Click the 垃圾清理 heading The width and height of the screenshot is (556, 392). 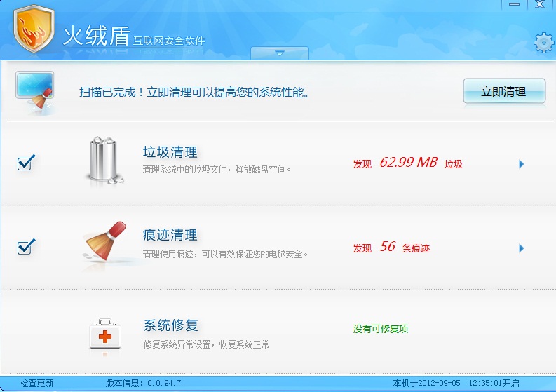170,152
